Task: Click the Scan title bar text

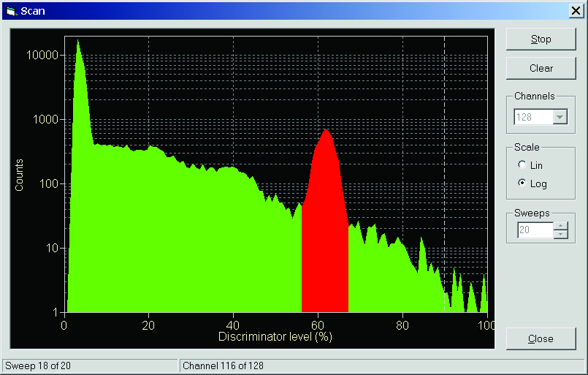Action: (33, 11)
